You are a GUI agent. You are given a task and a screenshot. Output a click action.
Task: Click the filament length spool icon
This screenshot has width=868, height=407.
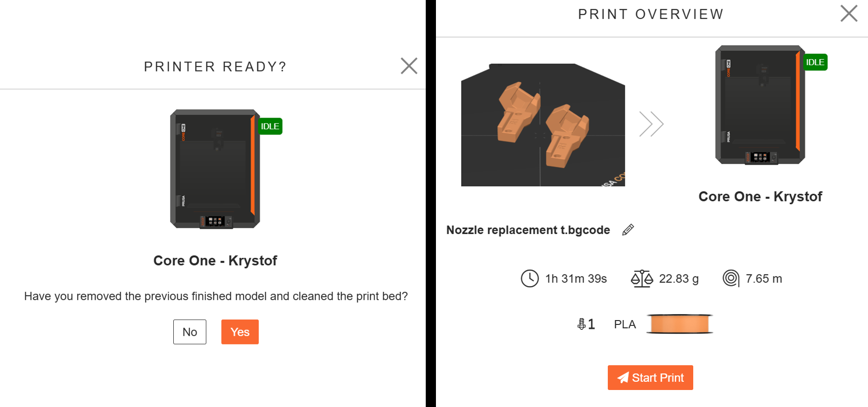point(731,278)
